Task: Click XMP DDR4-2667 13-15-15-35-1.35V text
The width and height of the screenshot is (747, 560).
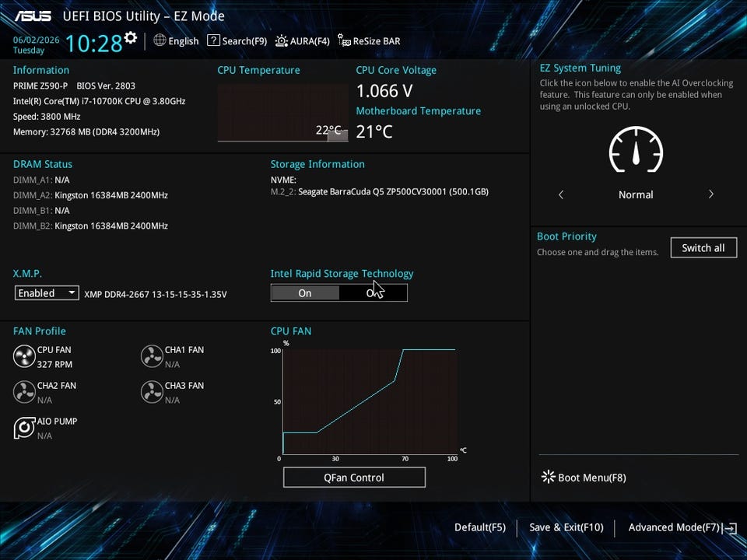Action: coord(156,294)
